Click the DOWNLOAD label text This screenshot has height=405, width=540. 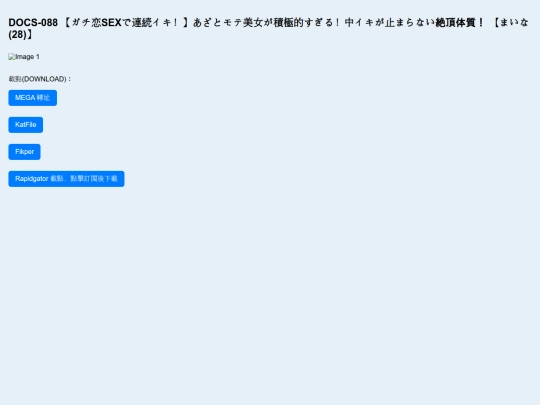(x=40, y=79)
